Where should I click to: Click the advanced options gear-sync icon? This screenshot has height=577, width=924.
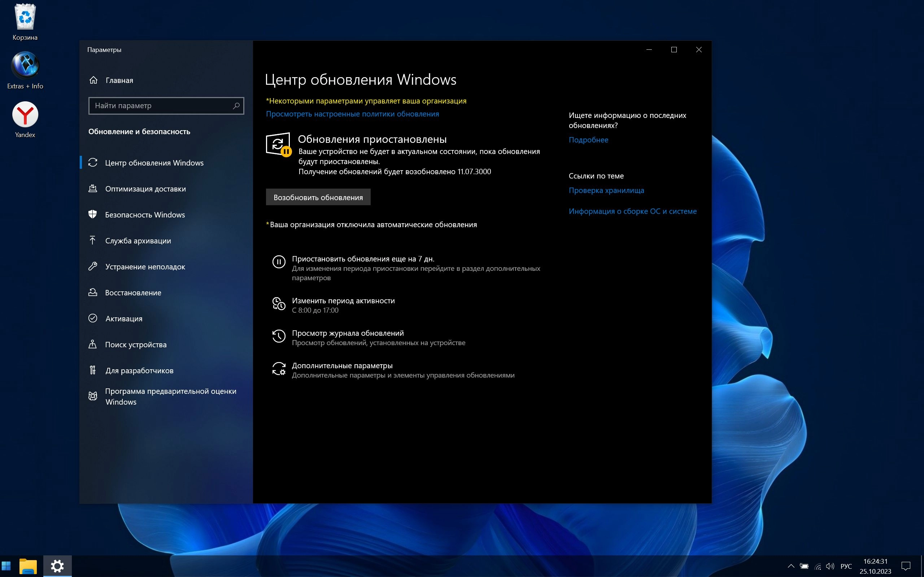pyautogui.click(x=279, y=369)
